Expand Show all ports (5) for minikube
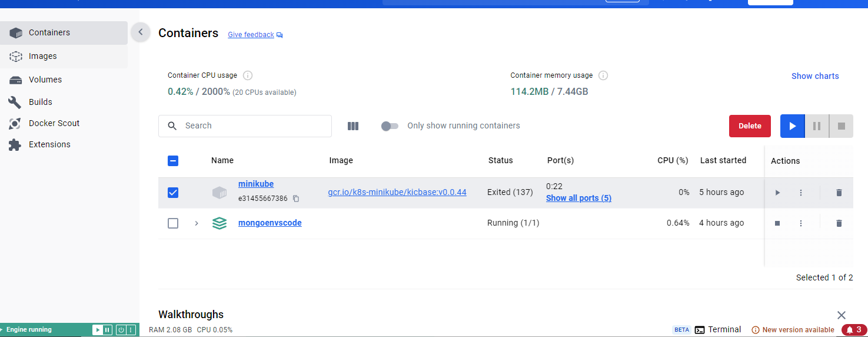 pyautogui.click(x=578, y=199)
